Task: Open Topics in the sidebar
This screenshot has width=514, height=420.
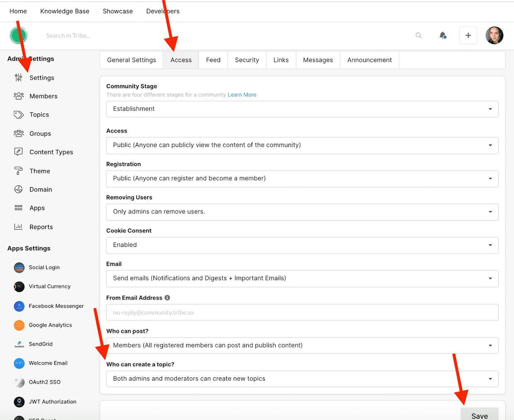Action: 39,115
